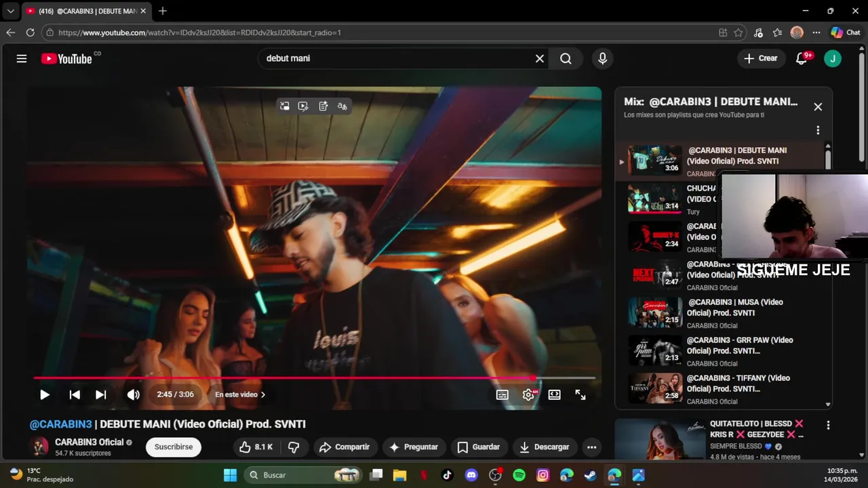
Task: Click the video notes overlay icon
Action: coord(323,106)
